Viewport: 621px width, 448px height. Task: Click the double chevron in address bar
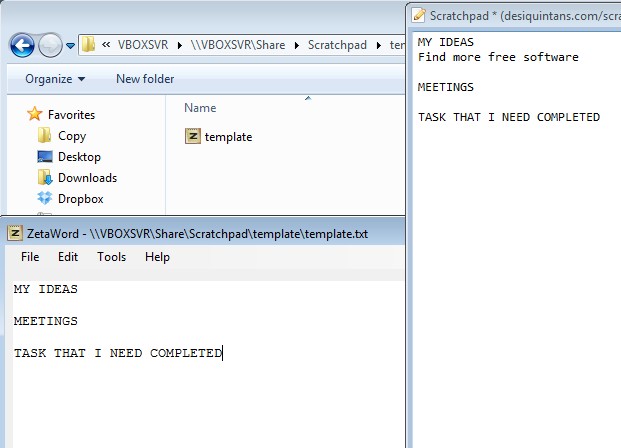tap(106, 45)
